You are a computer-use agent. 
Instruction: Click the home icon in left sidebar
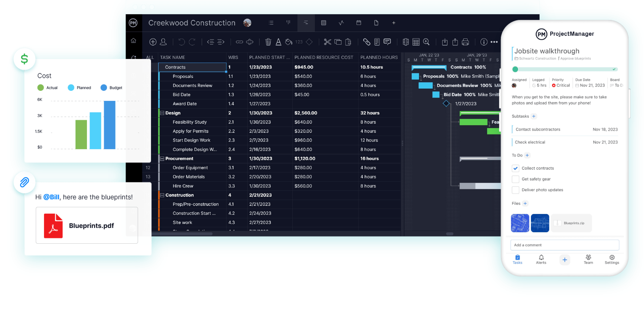pos(133,40)
